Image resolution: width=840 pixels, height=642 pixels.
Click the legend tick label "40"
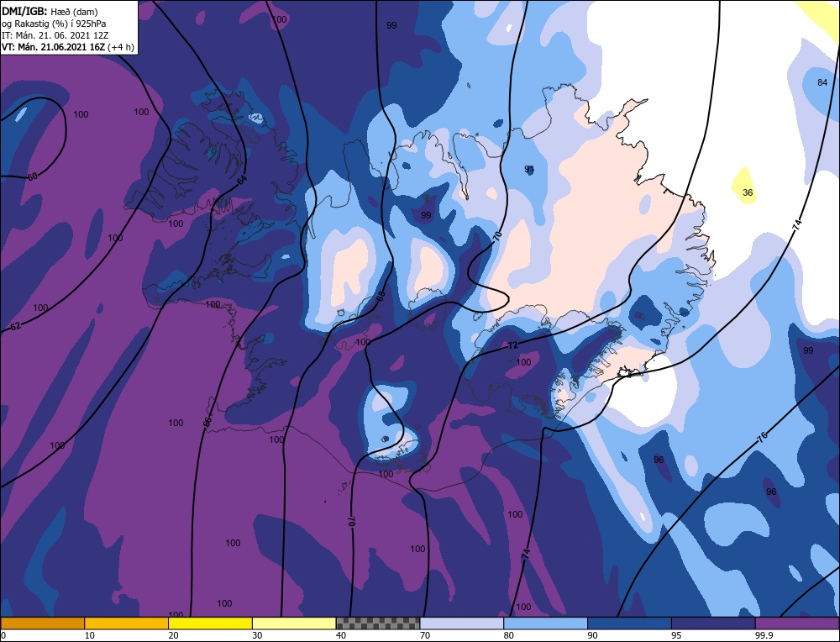click(341, 635)
